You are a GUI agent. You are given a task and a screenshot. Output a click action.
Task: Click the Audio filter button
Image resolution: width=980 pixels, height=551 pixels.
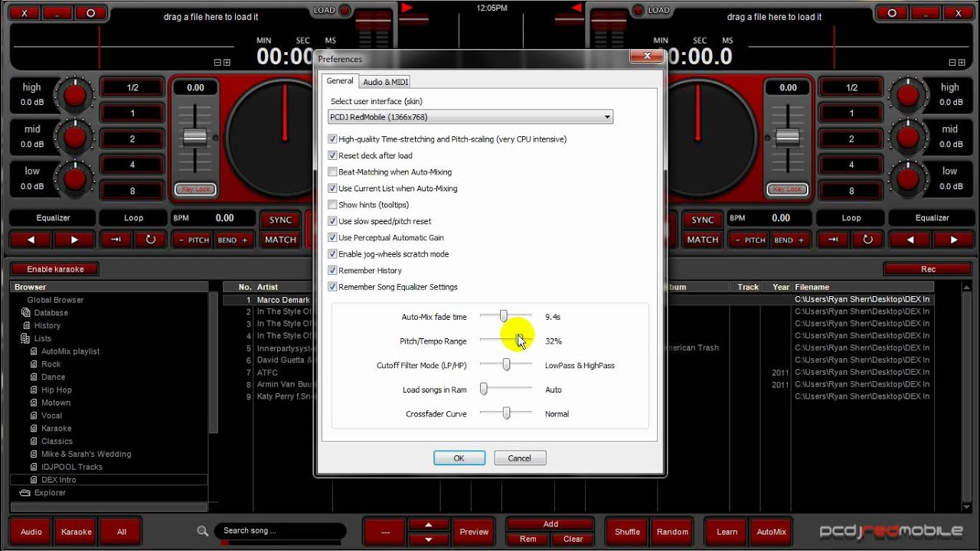click(31, 532)
